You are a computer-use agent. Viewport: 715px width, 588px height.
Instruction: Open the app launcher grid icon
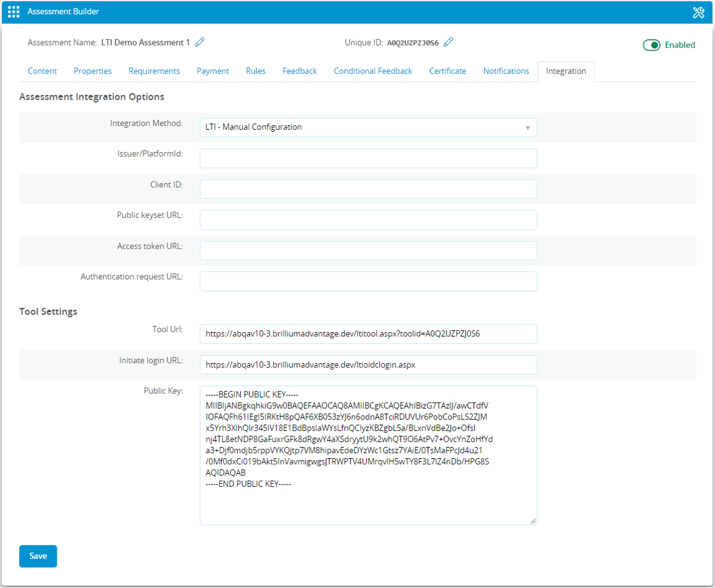(14, 12)
